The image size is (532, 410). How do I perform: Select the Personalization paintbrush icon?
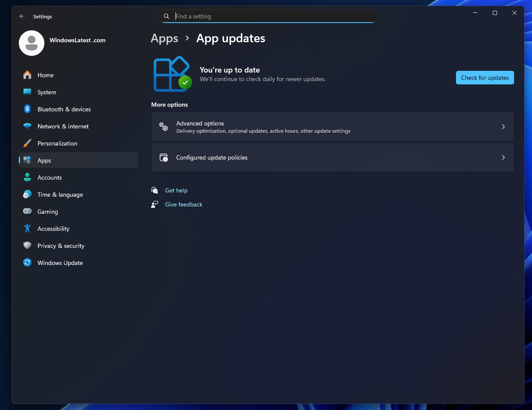[x=27, y=143]
